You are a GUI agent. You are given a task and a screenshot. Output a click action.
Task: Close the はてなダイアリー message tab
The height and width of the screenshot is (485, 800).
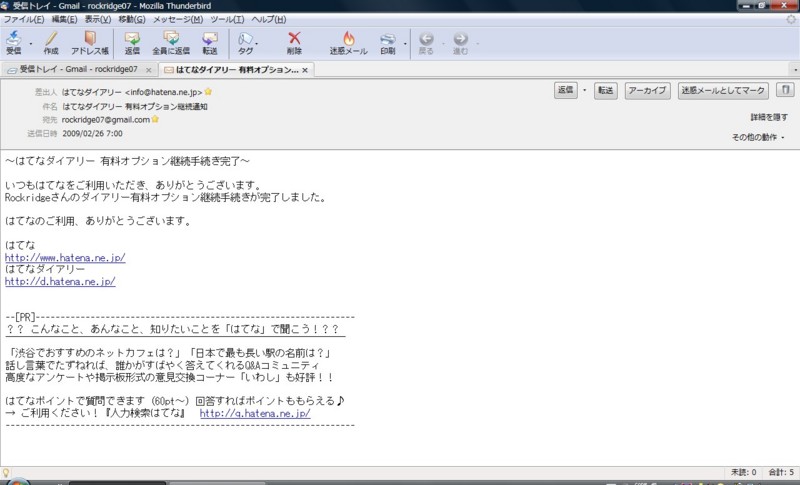pos(305,70)
